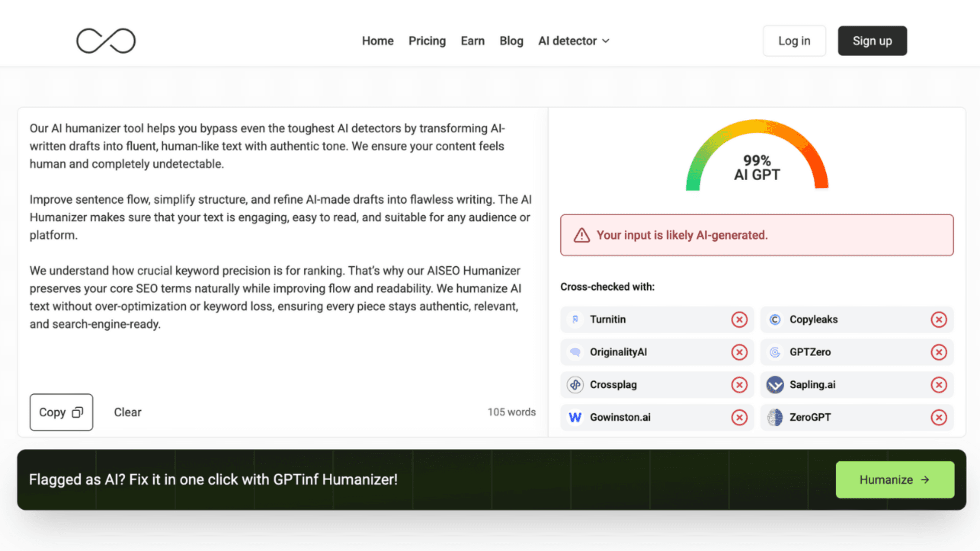Click the Gowinston.ai W icon
Image resolution: width=980 pixels, height=551 pixels.
tap(575, 417)
